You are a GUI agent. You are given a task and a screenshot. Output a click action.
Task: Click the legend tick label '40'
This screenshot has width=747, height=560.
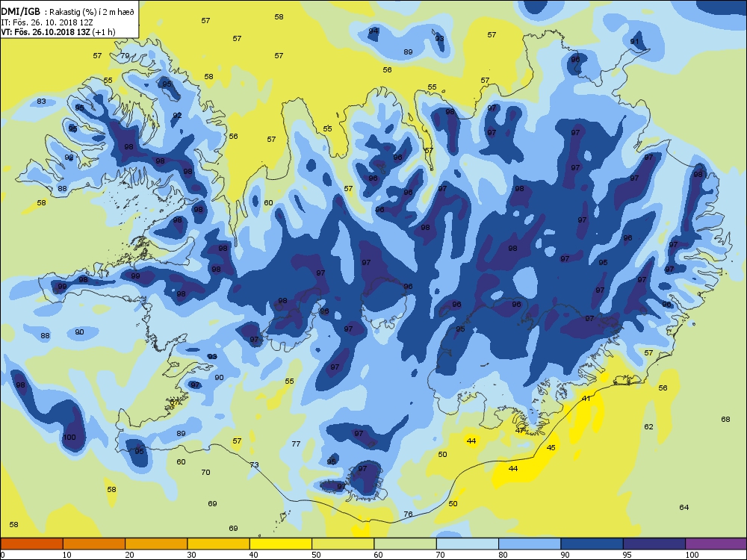point(254,556)
